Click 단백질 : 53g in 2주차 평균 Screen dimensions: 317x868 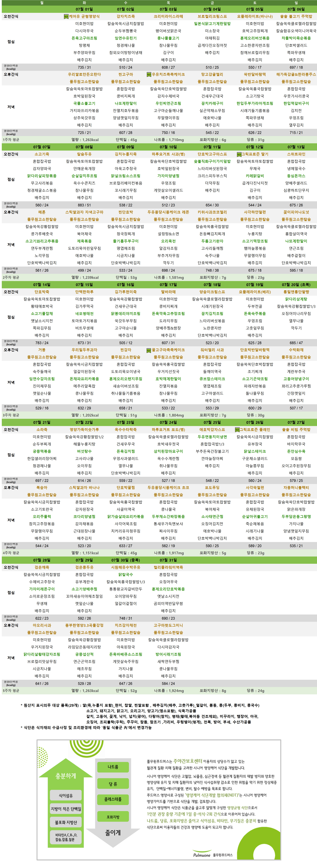[x=126, y=278]
